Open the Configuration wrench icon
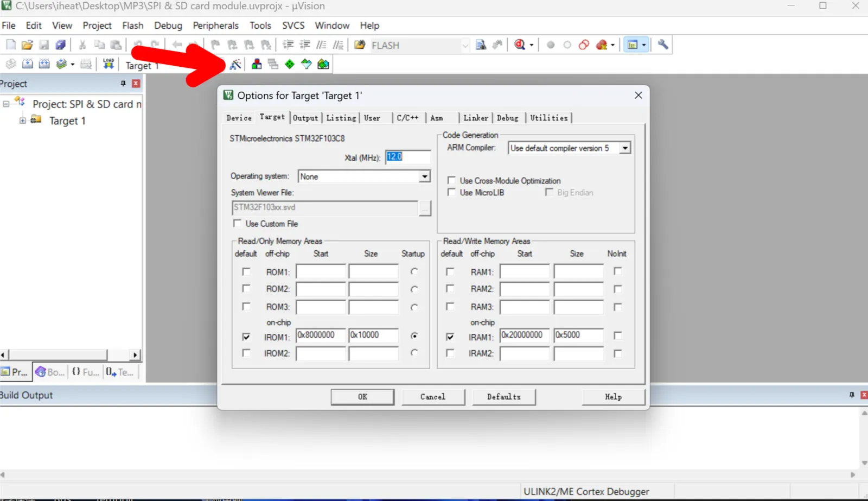Viewport: 868px width, 501px height. (x=663, y=45)
